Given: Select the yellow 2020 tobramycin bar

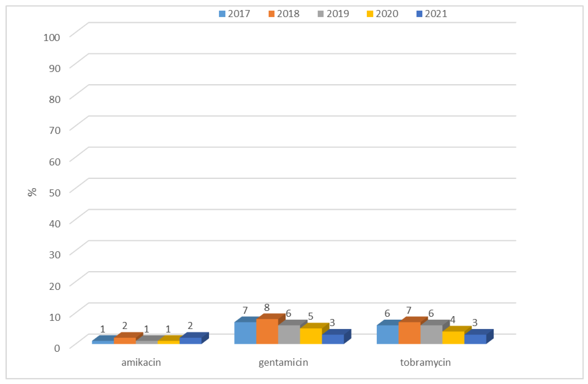Looking at the screenshot, I should click(453, 337).
